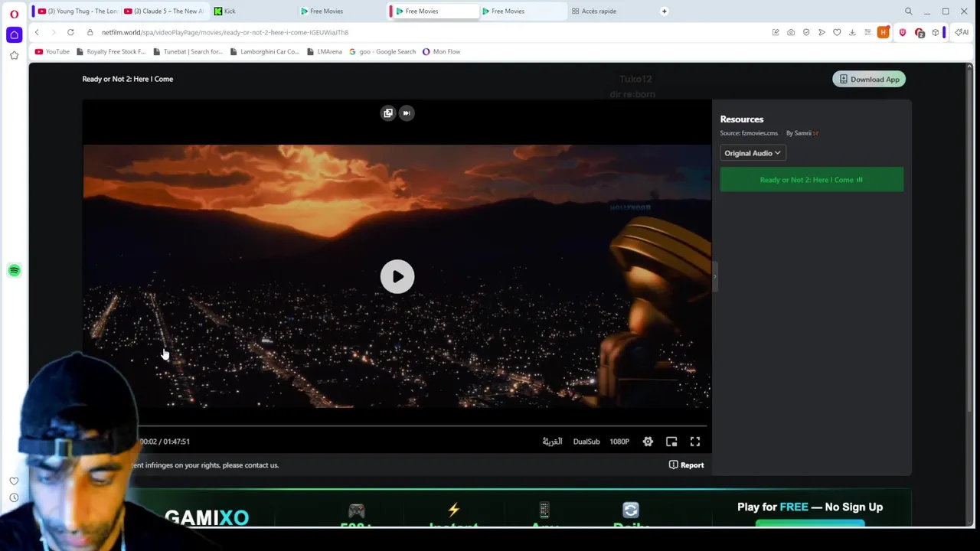Open the Tunebat bookmark

pos(188,52)
